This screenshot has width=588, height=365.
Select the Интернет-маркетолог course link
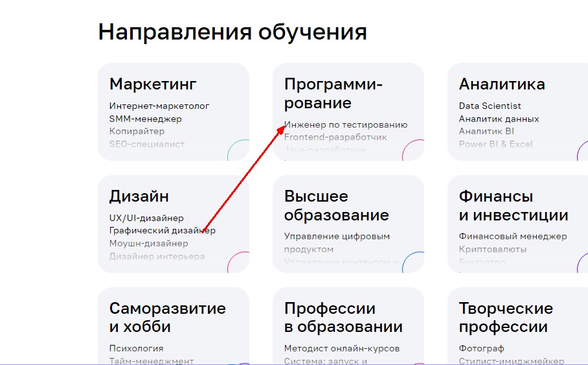[x=159, y=106]
